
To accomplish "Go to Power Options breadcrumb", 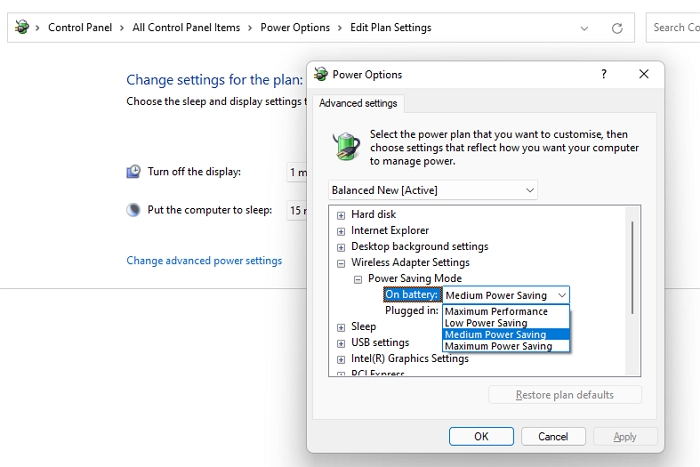I will coord(295,27).
